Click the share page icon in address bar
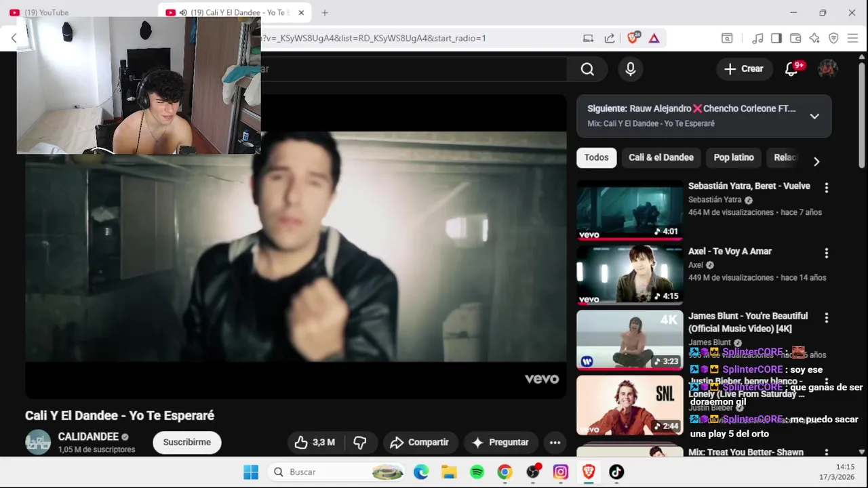868x488 pixels. 610,39
